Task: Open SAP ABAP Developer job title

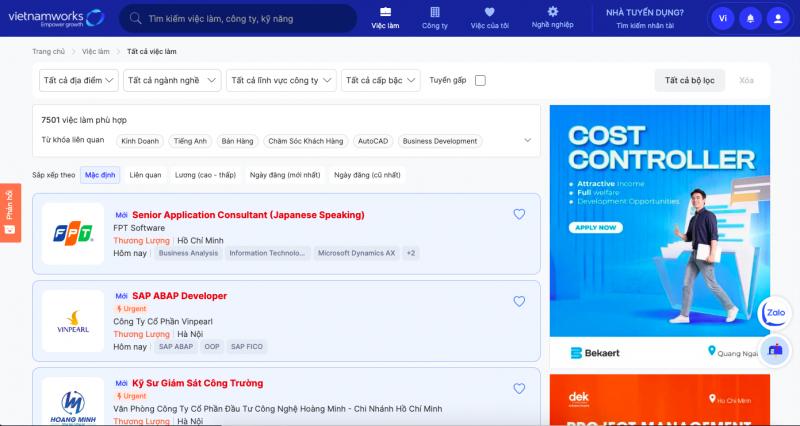Action: tap(180, 296)
